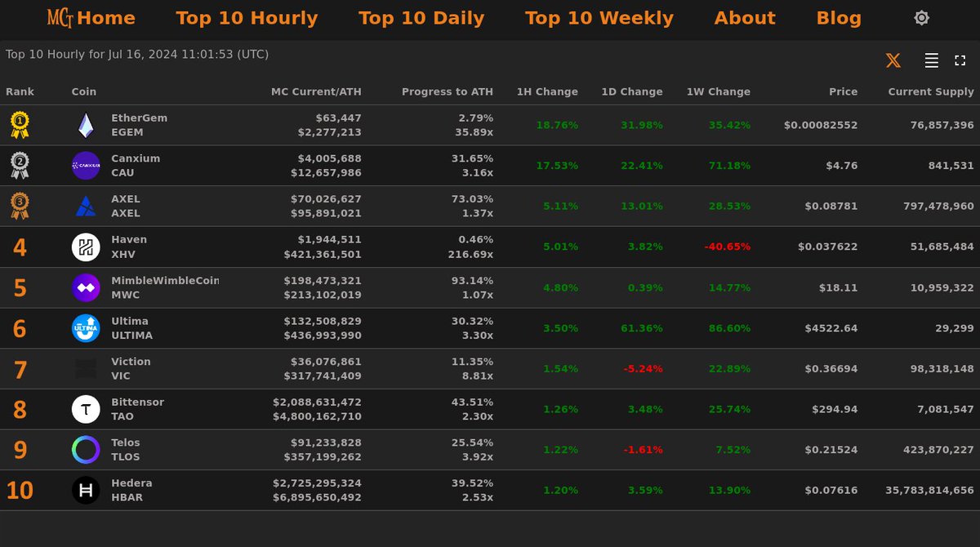Open the Top 10 Hourly page
The image size is (980, 547).
pos(247,18)
